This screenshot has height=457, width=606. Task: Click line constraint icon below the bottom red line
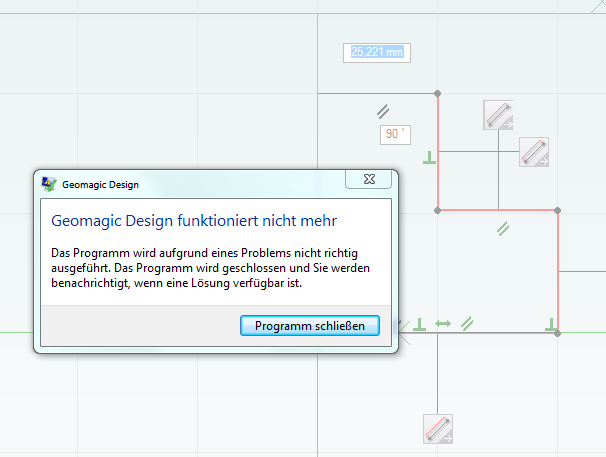438,429
